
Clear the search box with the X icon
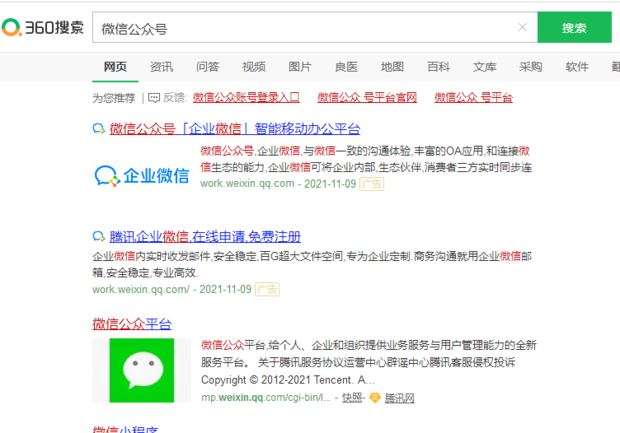pyautogui.click(x=522, y=27)
